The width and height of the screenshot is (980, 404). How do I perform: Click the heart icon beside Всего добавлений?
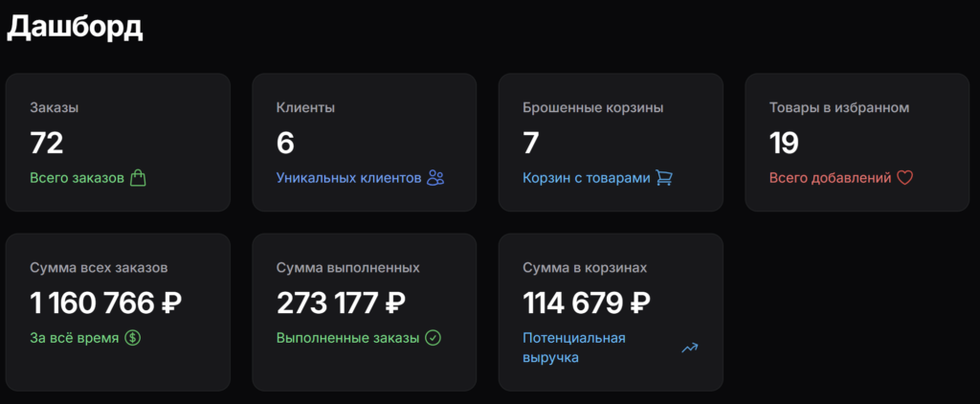tap(904, 177)
